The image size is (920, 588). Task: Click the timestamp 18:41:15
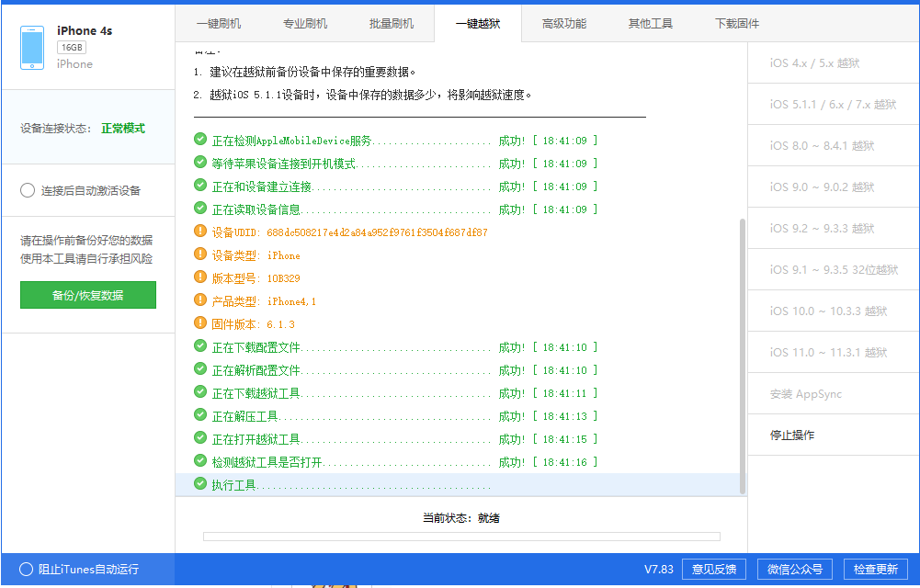564,440
